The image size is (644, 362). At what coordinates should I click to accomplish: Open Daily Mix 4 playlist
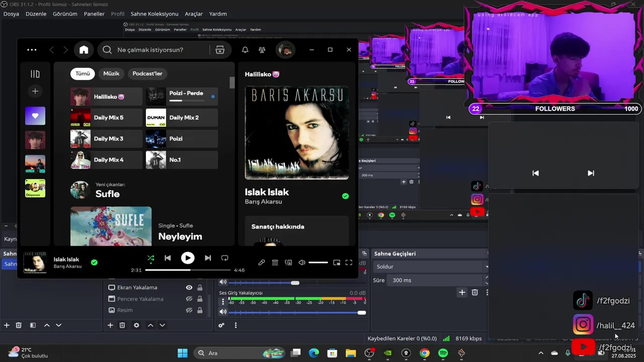pos(106,160)
